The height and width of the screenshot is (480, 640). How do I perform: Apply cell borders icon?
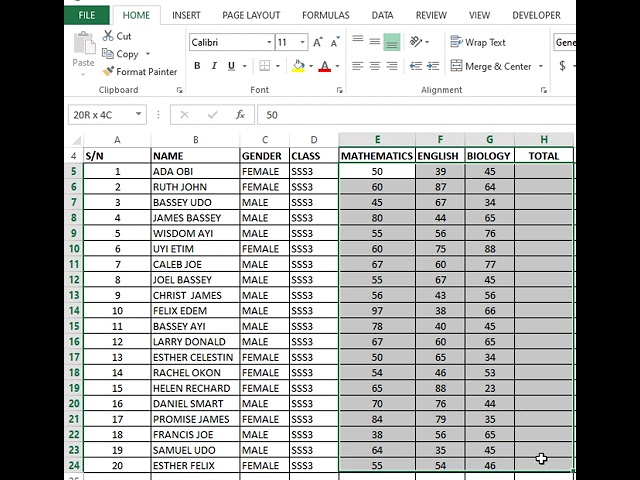pos(264,66)
